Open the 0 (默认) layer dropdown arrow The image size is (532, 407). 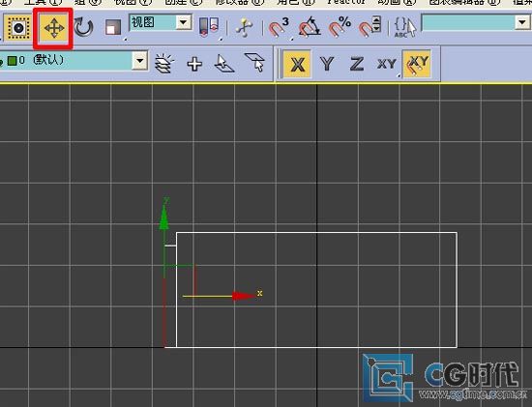[139, 61]
